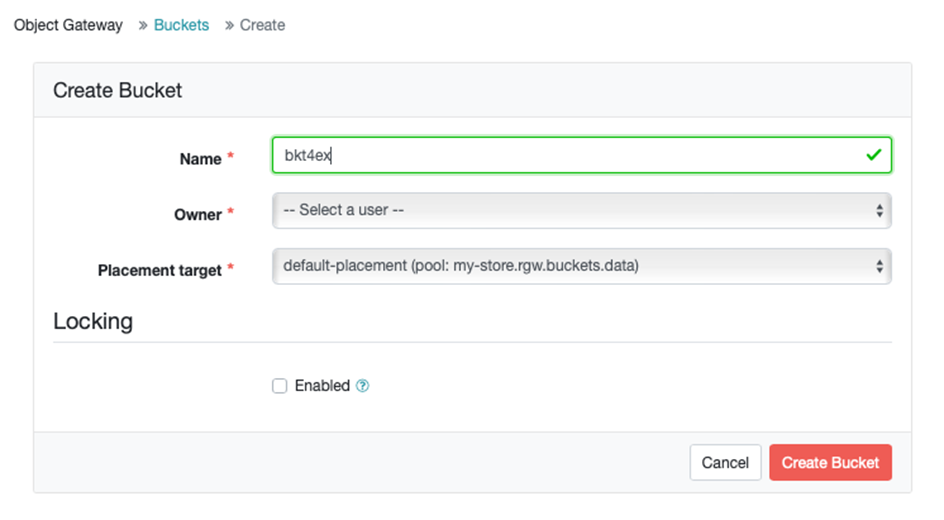This screenshot has height=520, width=944.
Task: Click the help icon beside Enabled
Action: pos(362,386)
